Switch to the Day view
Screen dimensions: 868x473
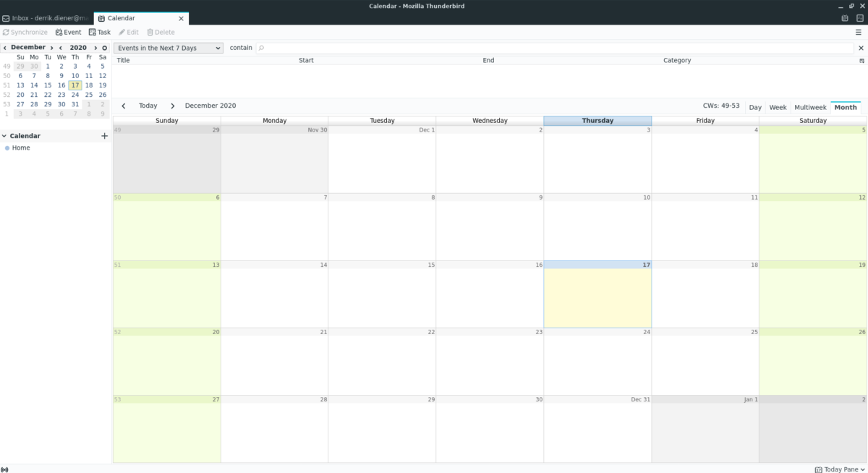pyautogui.click(x=755, y=107)
